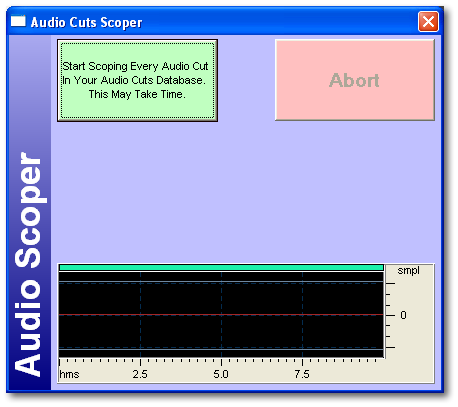The height and width of the screenshot is (407, 458).
Task: Click the hms time unit label
Action: 69,374
